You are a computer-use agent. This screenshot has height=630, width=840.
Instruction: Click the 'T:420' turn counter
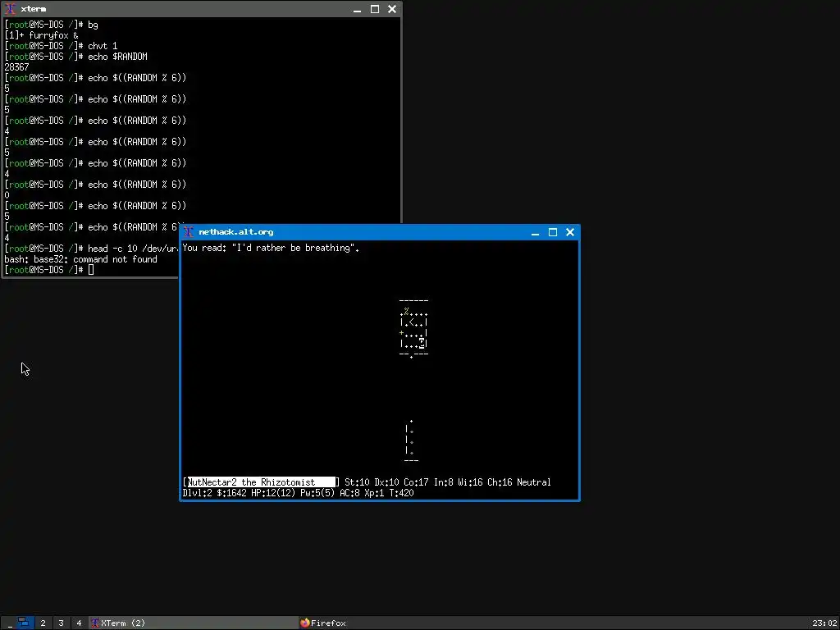pos(401,493)
